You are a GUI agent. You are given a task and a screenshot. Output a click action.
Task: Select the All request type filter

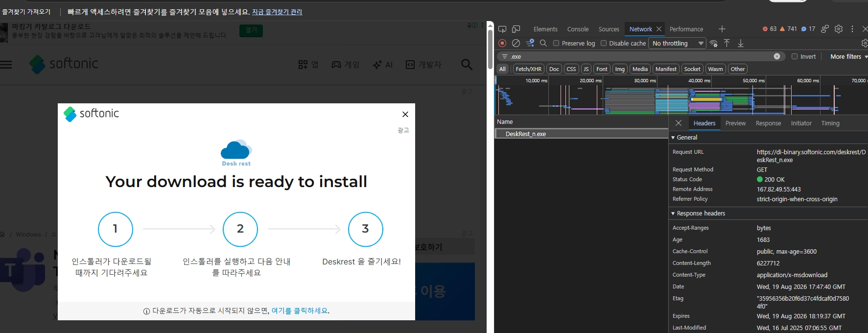[502, 69]
